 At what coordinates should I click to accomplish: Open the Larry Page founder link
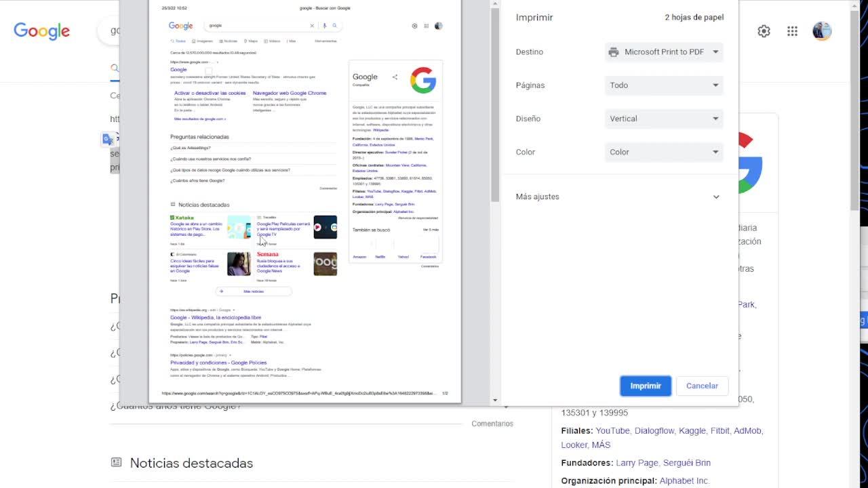(x=637, y=463)
